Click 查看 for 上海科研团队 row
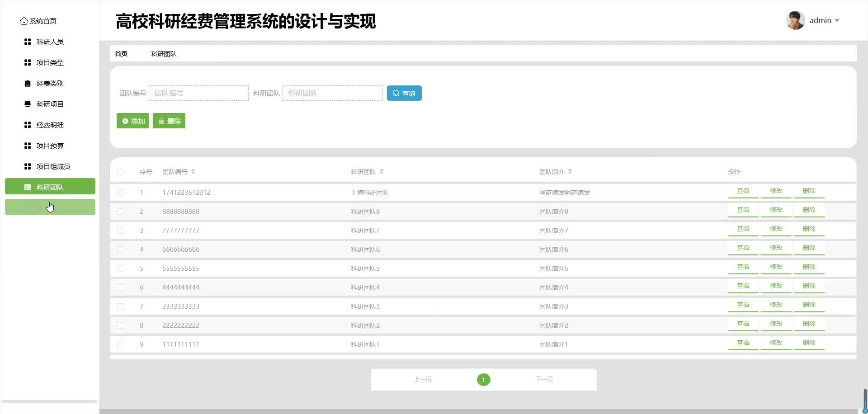 click(x=743, y=191)
